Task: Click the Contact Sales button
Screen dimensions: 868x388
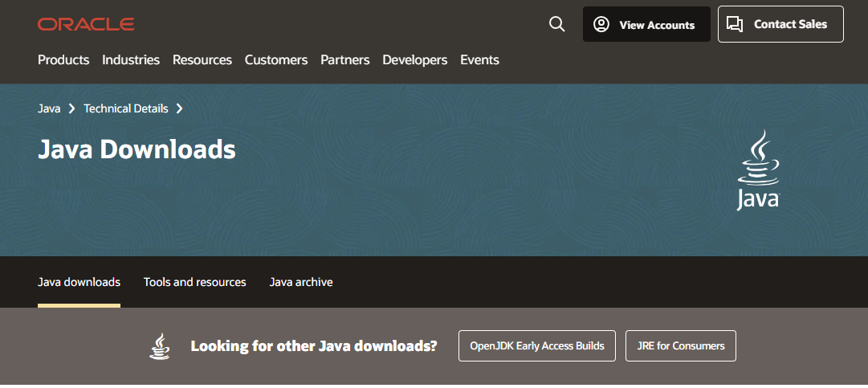Action: pos(780,24)
